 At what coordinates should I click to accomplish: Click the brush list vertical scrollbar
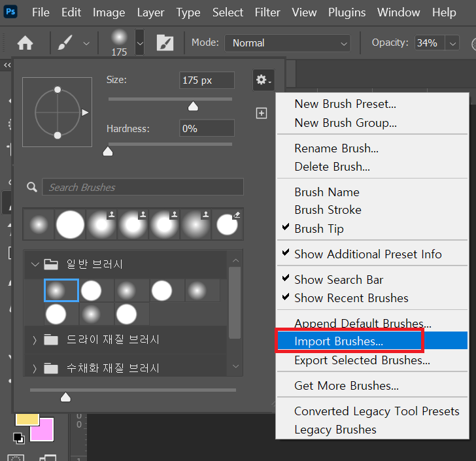pos(235,303)
